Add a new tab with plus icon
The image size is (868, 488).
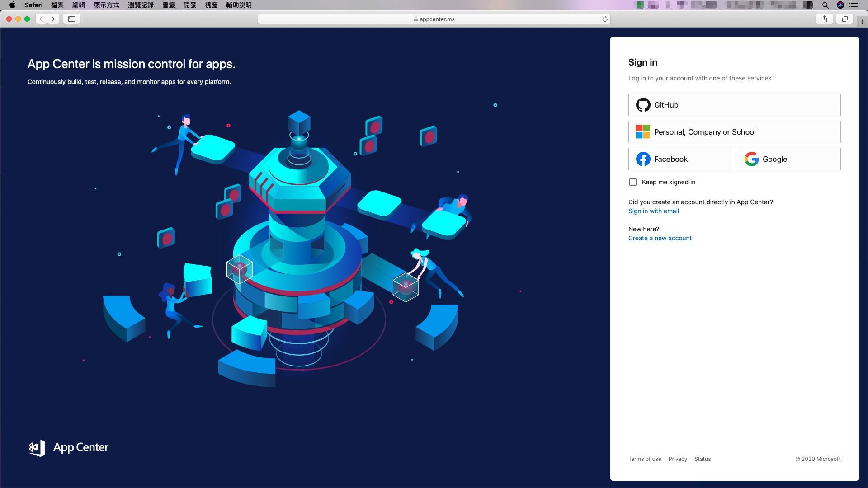coord(862,22)
